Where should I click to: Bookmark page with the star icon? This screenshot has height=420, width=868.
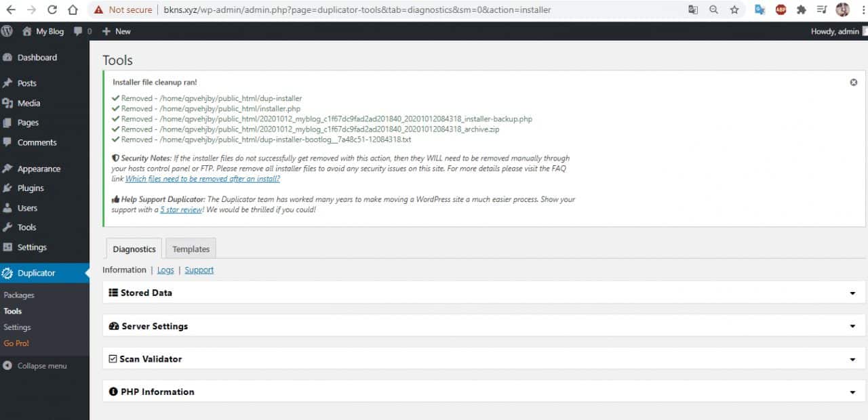pyautogui.click(x=734, y=10)
